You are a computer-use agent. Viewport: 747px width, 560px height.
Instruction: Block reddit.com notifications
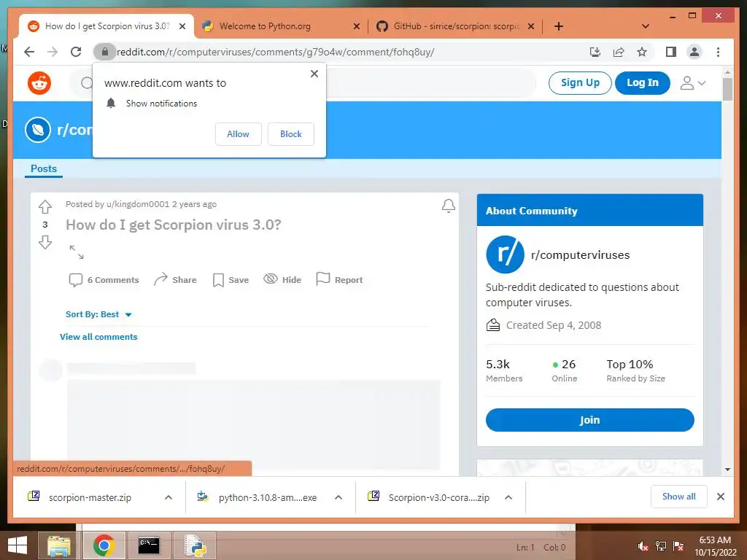(x=290, y=134)
